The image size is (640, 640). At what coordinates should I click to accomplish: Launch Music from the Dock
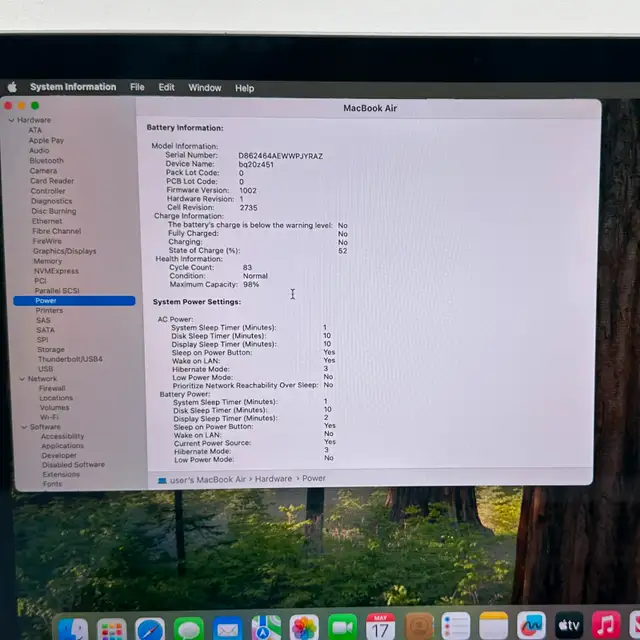606,625
